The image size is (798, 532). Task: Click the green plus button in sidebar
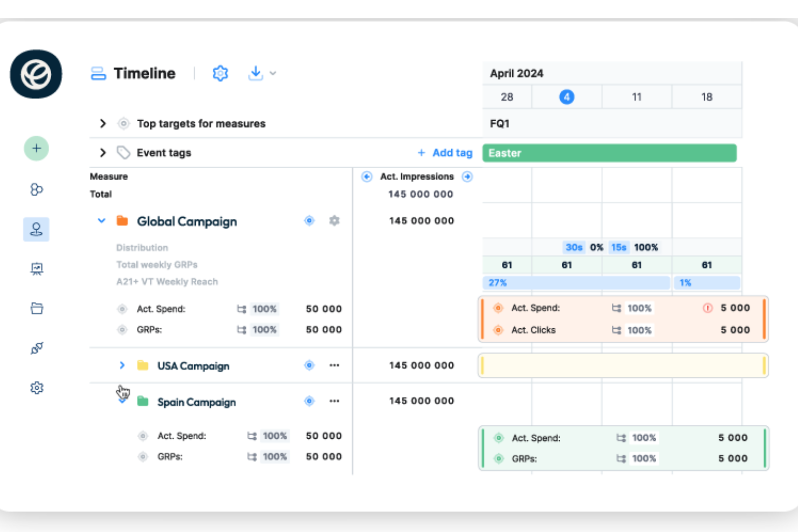(36, 148)
